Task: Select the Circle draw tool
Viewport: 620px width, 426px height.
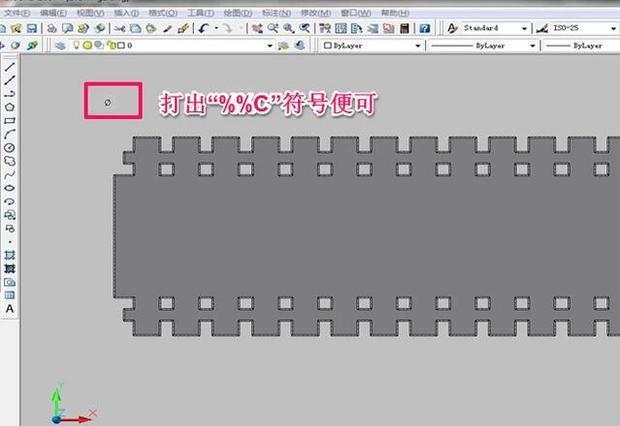Action: (x=10, y=147)
